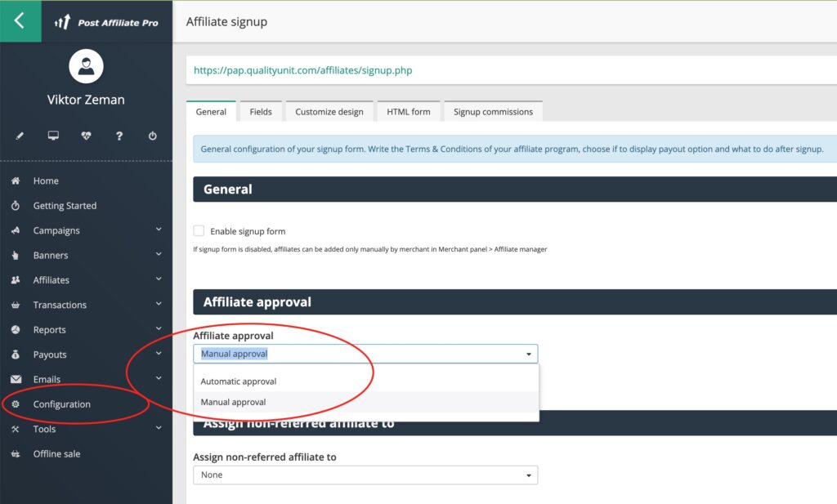This screenshot has height=504, width=837.
Task: Navigate to Home in the sidebar
Action: [x=46, y=181]
